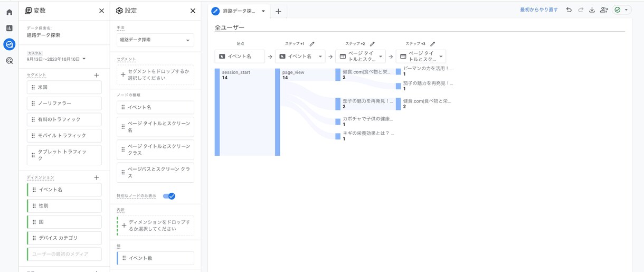Select イベント名 dimension in 変数 panel
644x272 pixels.
[x=64, y=189]
